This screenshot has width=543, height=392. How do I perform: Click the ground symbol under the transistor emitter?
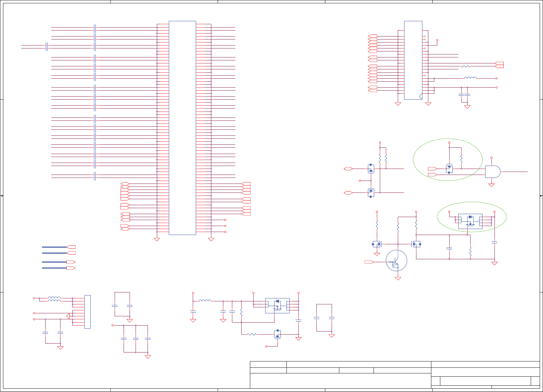[398, 278]
